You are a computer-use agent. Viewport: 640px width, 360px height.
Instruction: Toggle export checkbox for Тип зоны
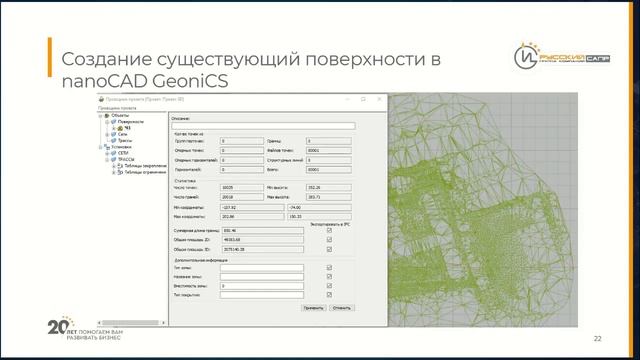pos(329,268)
